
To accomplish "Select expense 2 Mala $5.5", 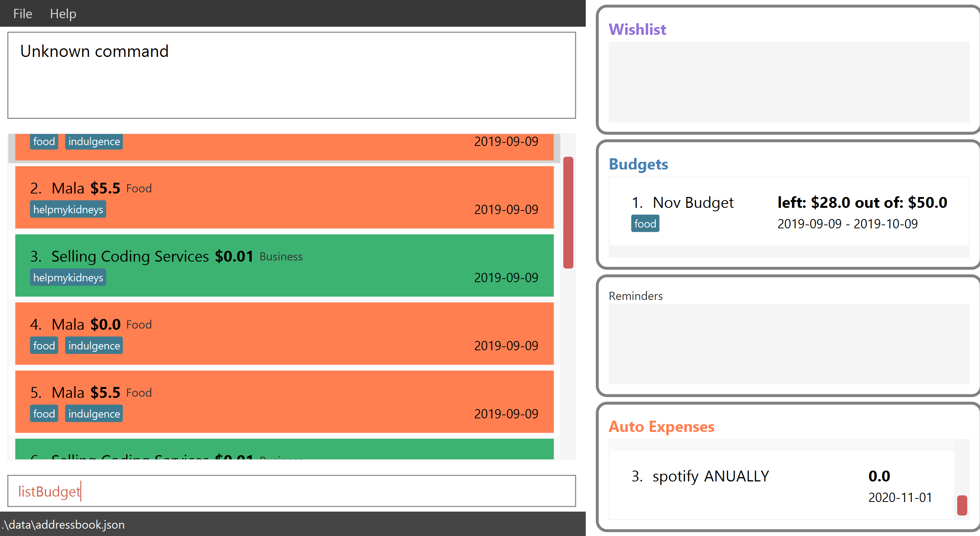I will [x=284, y=197].
